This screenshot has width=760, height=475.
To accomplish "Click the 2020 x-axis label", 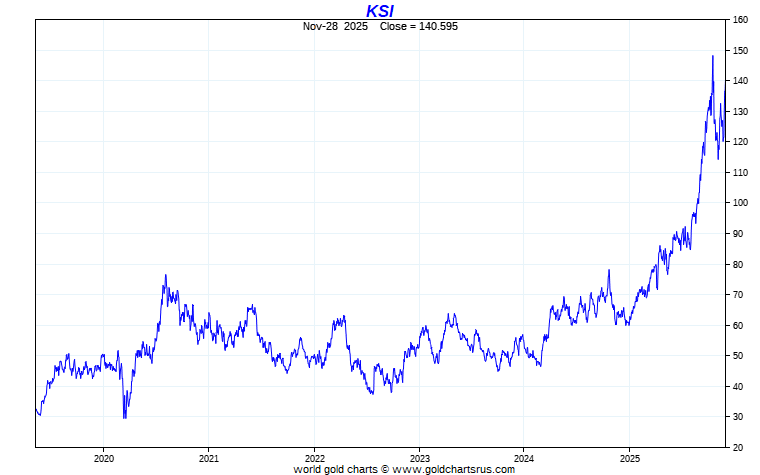I will coord(104,459).
